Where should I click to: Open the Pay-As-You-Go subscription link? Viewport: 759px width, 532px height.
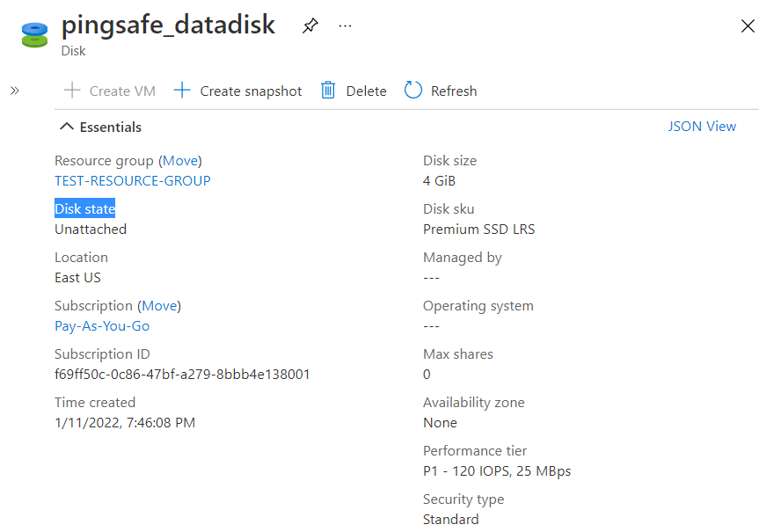[102, 326]
